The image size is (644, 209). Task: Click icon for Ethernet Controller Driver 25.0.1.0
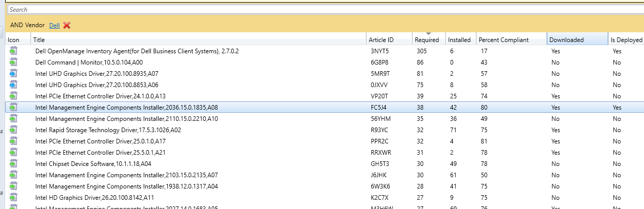tap(13, 141)
